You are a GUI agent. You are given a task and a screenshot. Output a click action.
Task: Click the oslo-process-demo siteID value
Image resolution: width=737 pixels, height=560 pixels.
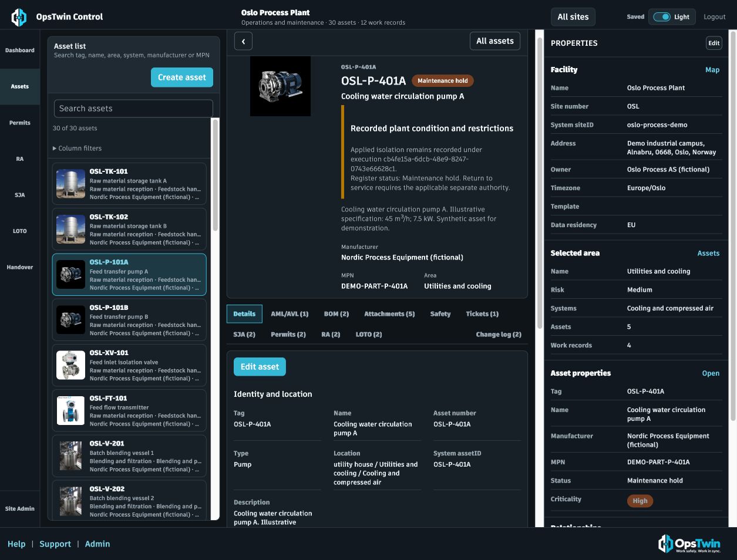click(x=657, y=125)
